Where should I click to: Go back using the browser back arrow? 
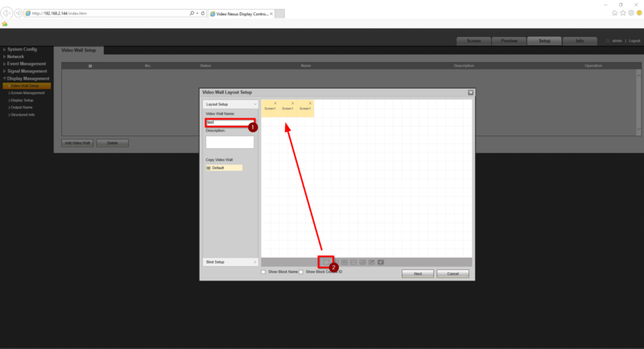coord(6,13)
